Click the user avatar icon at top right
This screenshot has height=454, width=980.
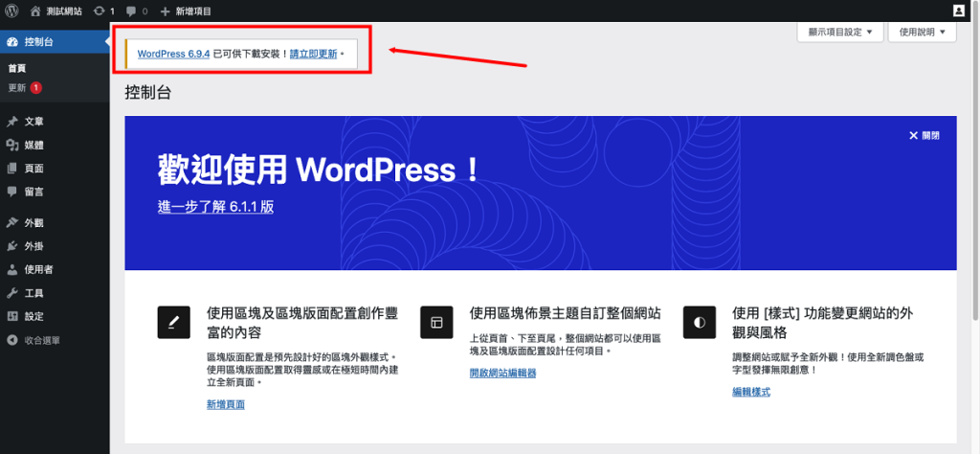[959, 11]
